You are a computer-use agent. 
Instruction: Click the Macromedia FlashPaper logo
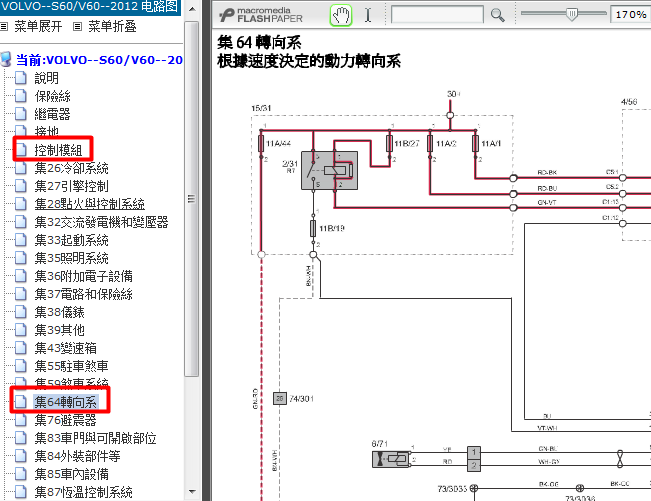261,15
